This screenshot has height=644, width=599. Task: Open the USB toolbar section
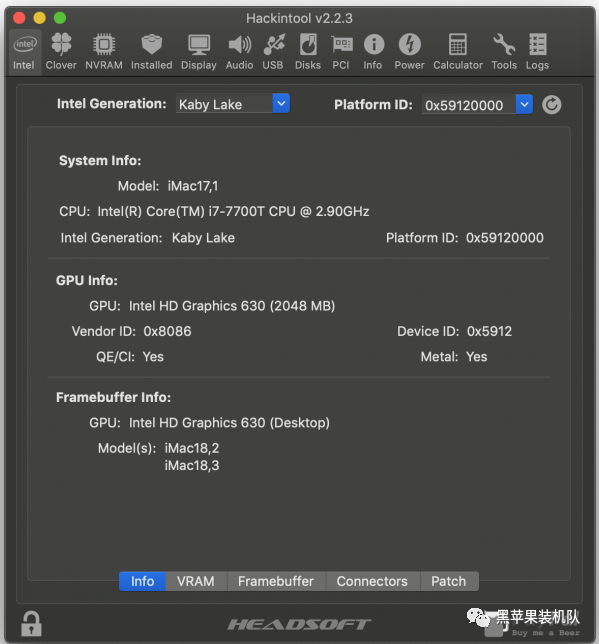coord(273,52)
